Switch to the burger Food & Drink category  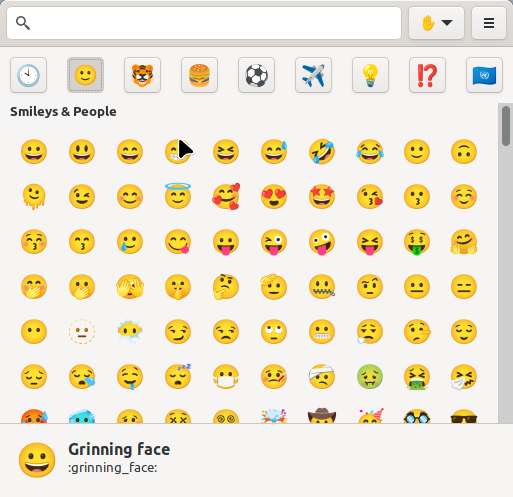[x=199, y=75]
